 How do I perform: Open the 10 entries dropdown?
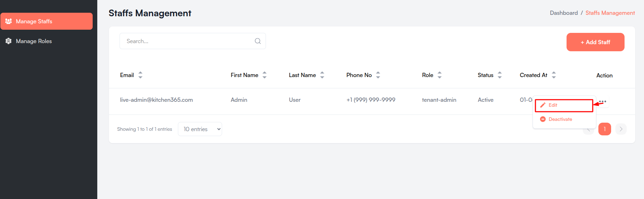click(200, 129)
